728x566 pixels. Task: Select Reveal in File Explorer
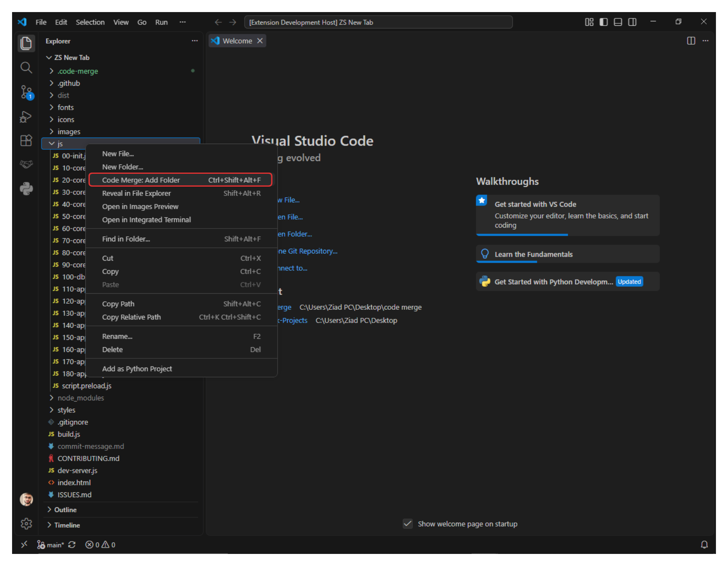[181, 193]
